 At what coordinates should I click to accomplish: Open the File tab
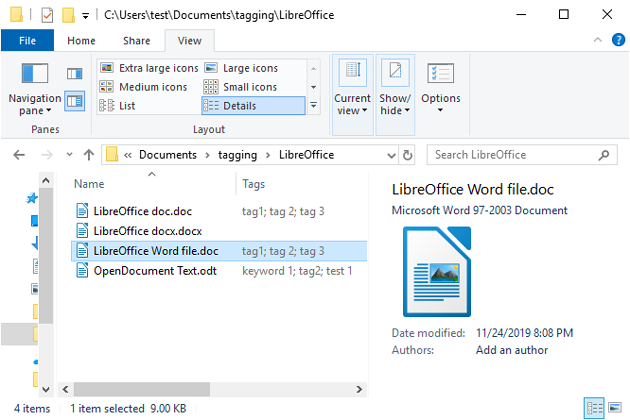coord(27,41)
